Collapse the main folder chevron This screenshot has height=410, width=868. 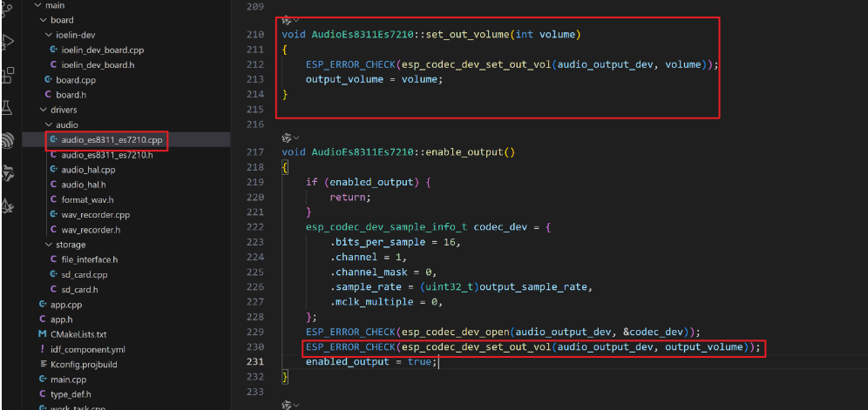37,5
